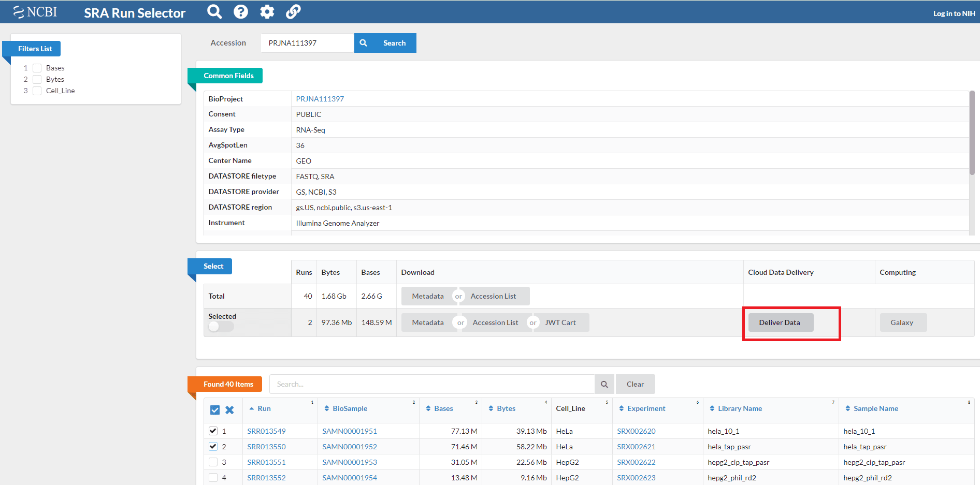Viewport: 980px width, 485px height.
Task: Open run SRR013550 link
Action: pyautogui.click(x=266, y=447)
